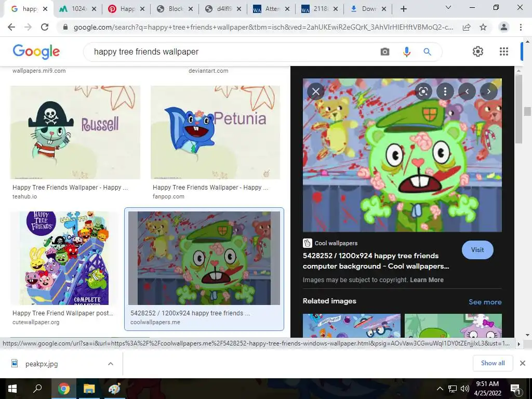Close the 2118 tab
This screenshot has width=532, height=399.
point(336,9)
